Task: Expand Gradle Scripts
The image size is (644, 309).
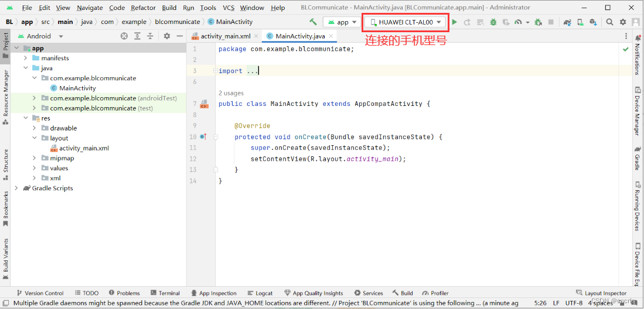Action: point(17,188)
